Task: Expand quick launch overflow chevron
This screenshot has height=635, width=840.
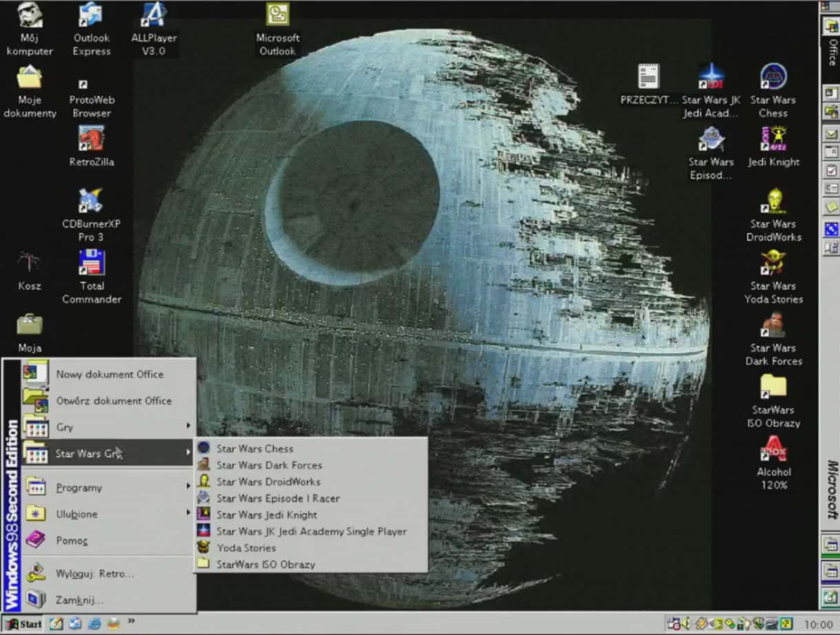Action: pyautogui.click(x=131, y=622)
